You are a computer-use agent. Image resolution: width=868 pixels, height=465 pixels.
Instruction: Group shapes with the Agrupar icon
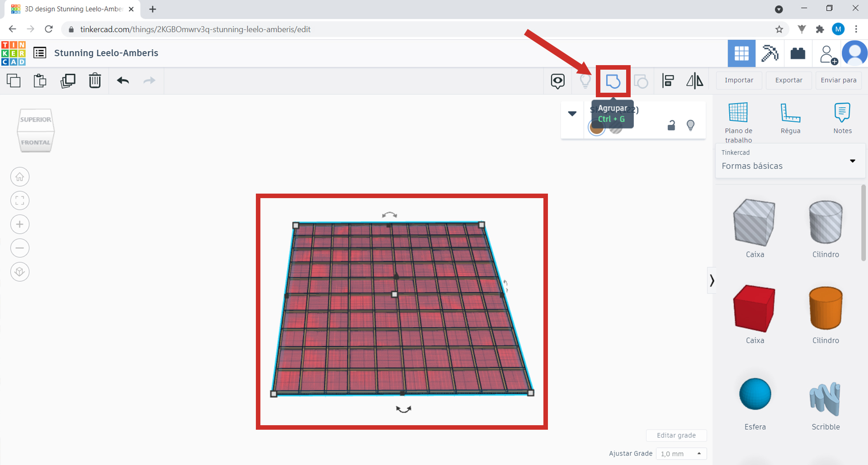pos(613,81)
